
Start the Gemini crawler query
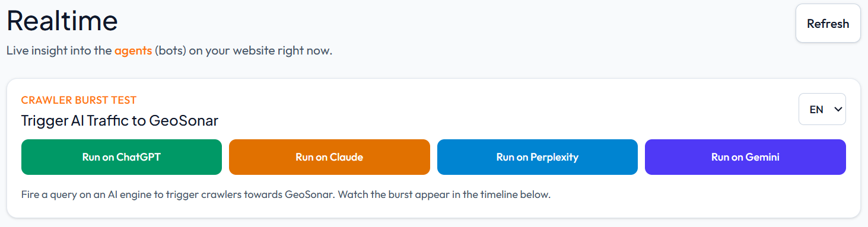point(745,157)
